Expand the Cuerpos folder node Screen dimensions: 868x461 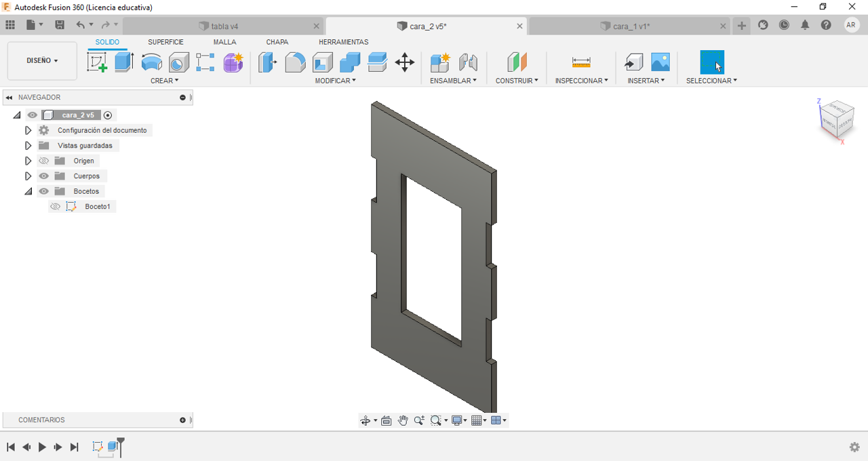[28, 176]
